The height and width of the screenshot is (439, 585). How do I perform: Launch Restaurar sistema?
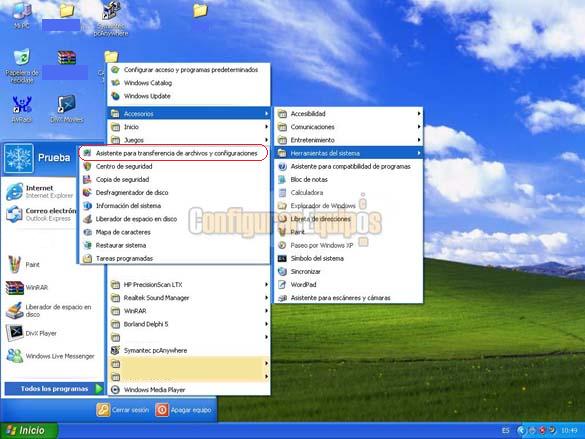[174, 245]
